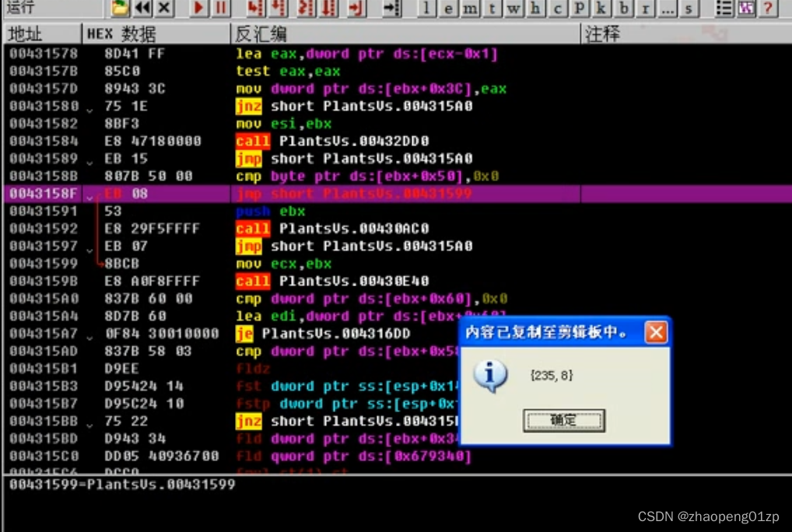Click the Open file folder icon
This screenshot has width=792, height=532.
coord(121,8)
